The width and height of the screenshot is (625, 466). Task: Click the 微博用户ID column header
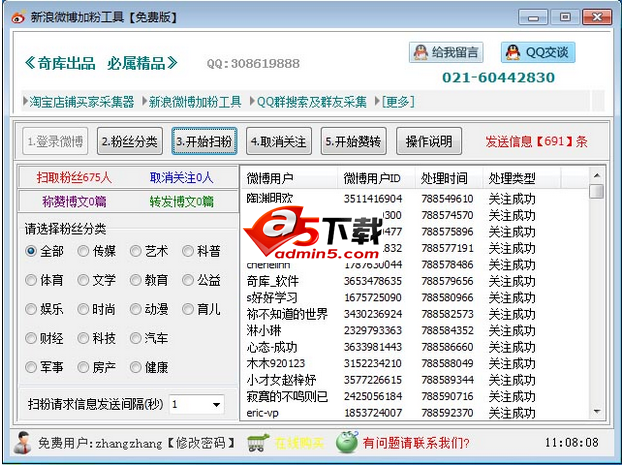pyautogui.click(x=376, y=178)
